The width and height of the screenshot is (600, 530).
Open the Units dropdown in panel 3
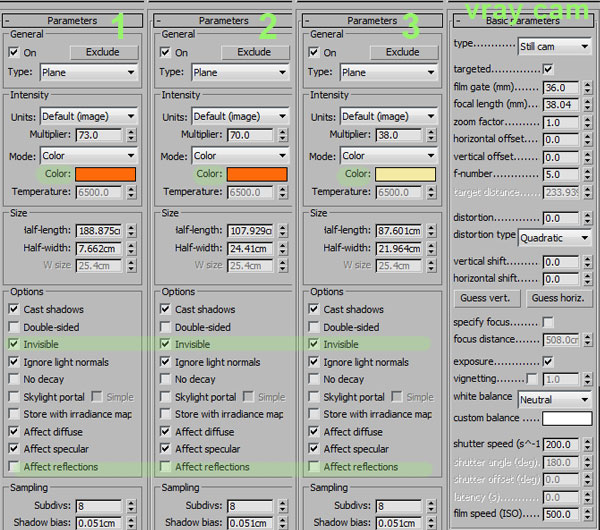(x=388, y=116)
